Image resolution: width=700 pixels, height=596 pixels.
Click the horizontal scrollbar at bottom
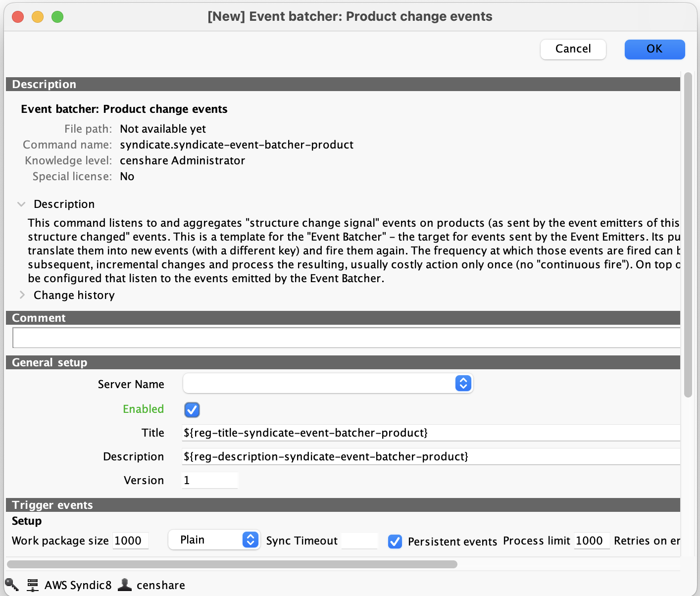tap(232, 564)
